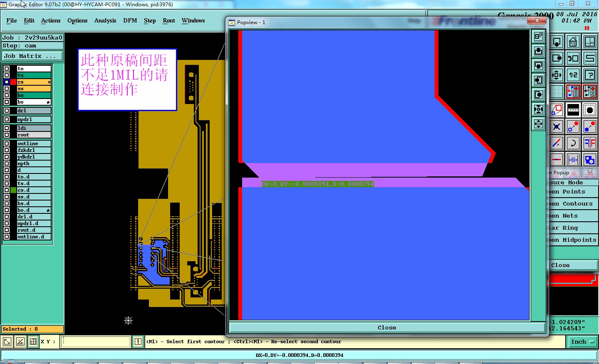Click the black octagon feature selection icon

(590, 110)
